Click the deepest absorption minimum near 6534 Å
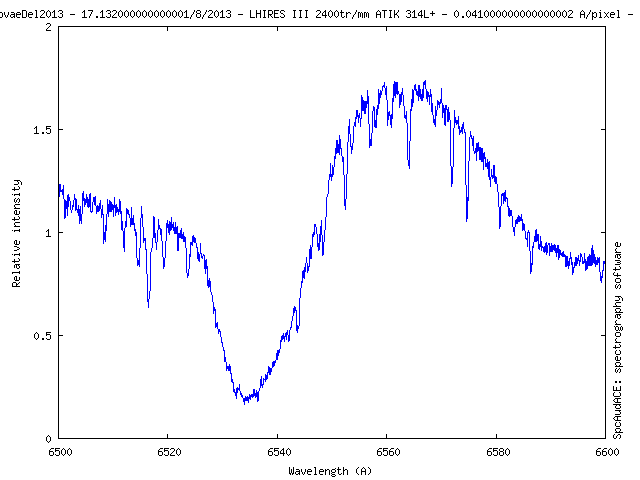 click(x=245, y=401)
